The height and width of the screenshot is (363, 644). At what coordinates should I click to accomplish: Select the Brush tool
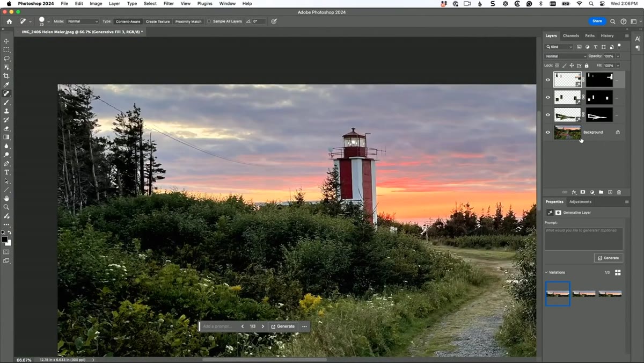[x=6, y=102]
